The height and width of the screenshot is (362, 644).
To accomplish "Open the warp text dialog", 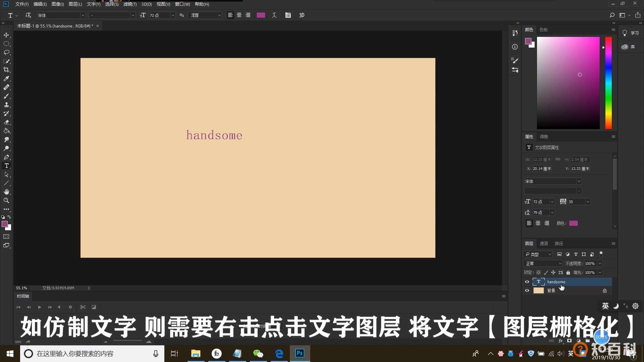I will pos(274,15).
